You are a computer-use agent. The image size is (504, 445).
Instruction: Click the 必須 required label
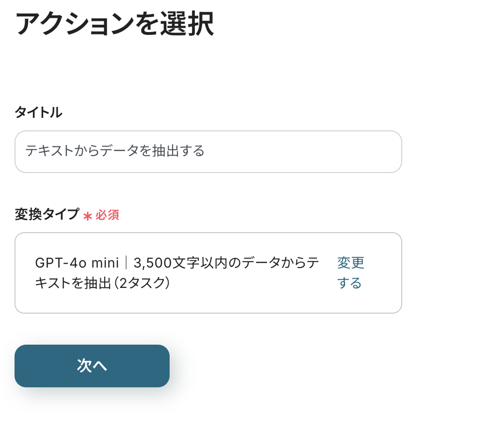point(106,215)
